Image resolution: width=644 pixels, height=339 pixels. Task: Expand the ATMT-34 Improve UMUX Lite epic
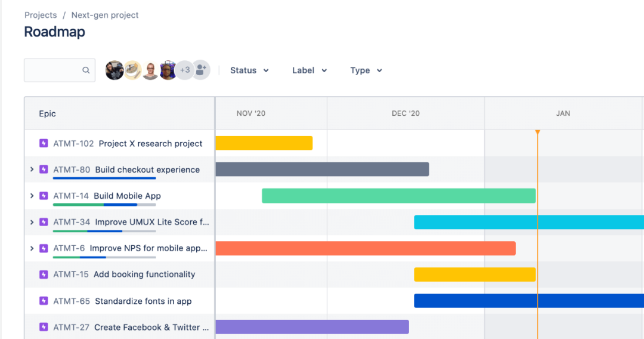[x=32, y=222]
